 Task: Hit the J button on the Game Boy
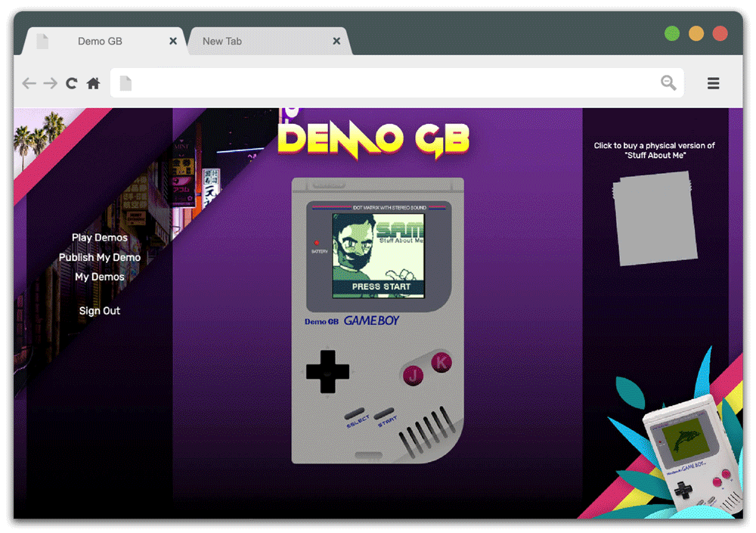(414, 375)
